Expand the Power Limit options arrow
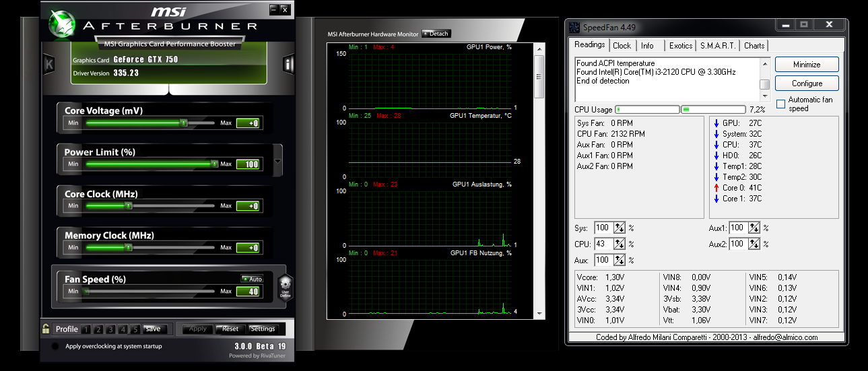 [279, 162]
